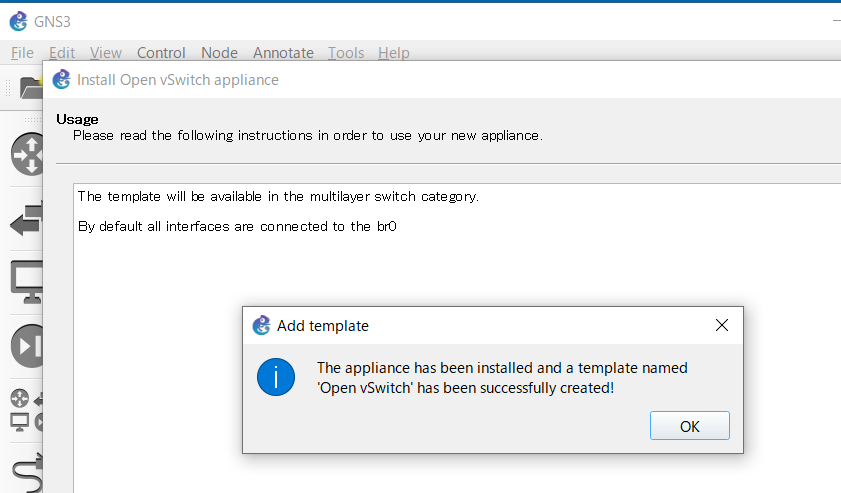Open the Node menu

[x=219, y=53]
